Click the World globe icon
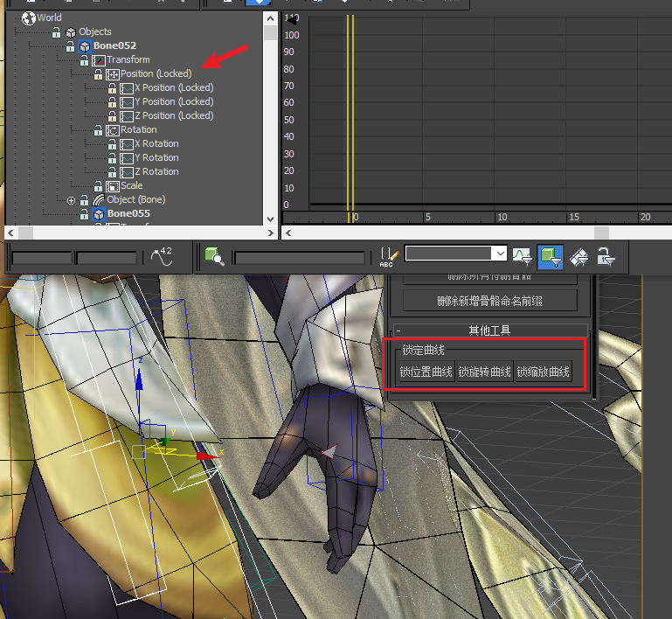Screen dimensions: 672x619 pyautogui.click(x=29, y=17)
